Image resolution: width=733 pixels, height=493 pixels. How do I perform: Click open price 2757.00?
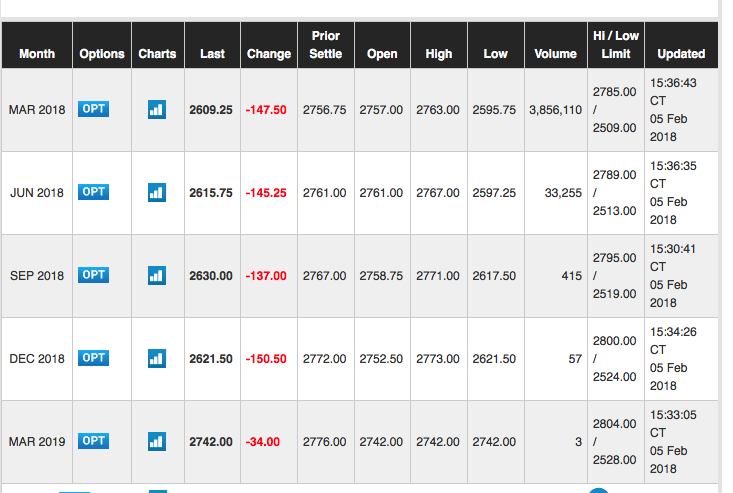(381, 110)
